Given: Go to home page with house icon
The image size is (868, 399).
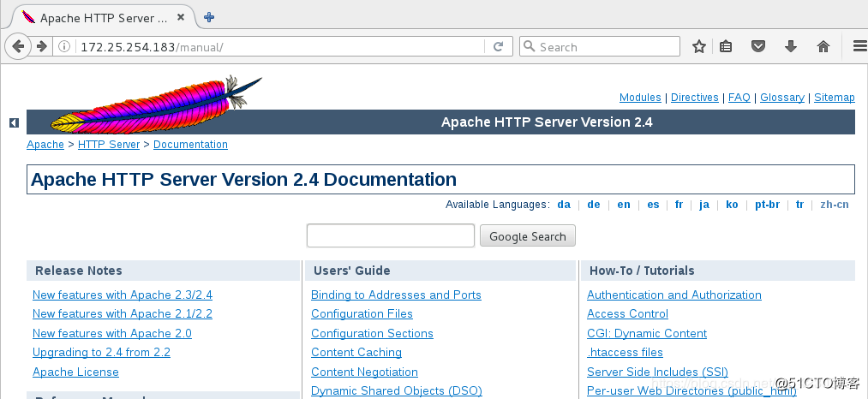Looking at the screenshot, I should [823, 46].
